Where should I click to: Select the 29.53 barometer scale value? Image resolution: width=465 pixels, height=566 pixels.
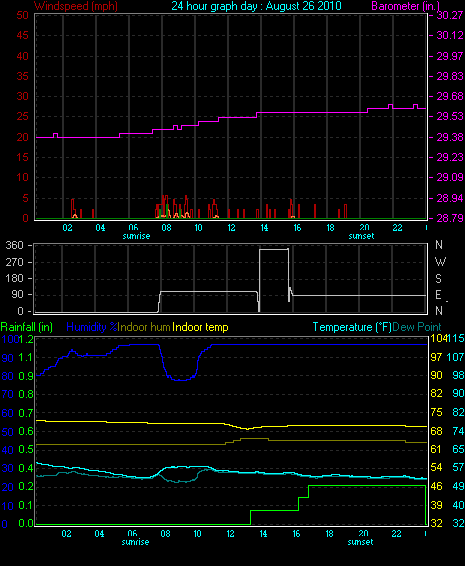click(x=450, y=117)
